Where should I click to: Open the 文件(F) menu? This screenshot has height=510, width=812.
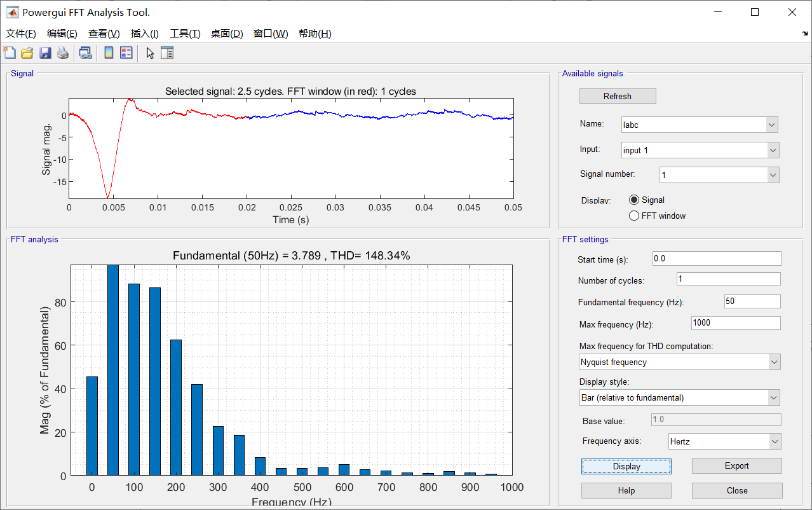coord(21,34)
